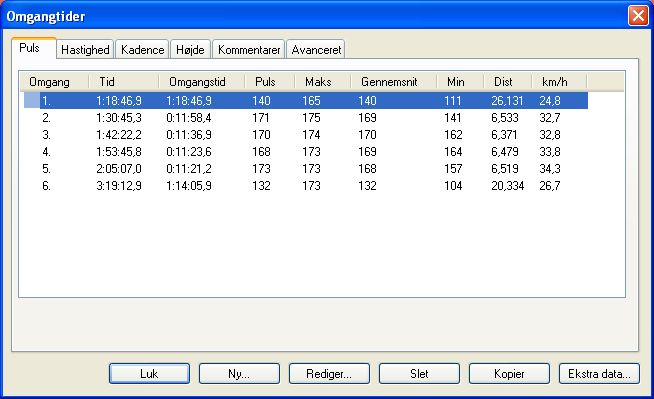Click speed value 34,3

(x=550, y=169)
